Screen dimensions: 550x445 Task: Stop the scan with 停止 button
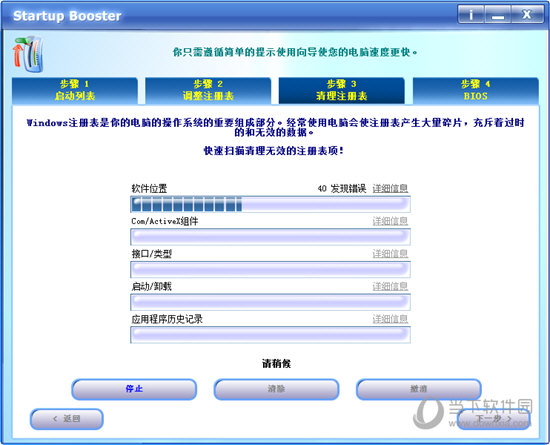134,389
